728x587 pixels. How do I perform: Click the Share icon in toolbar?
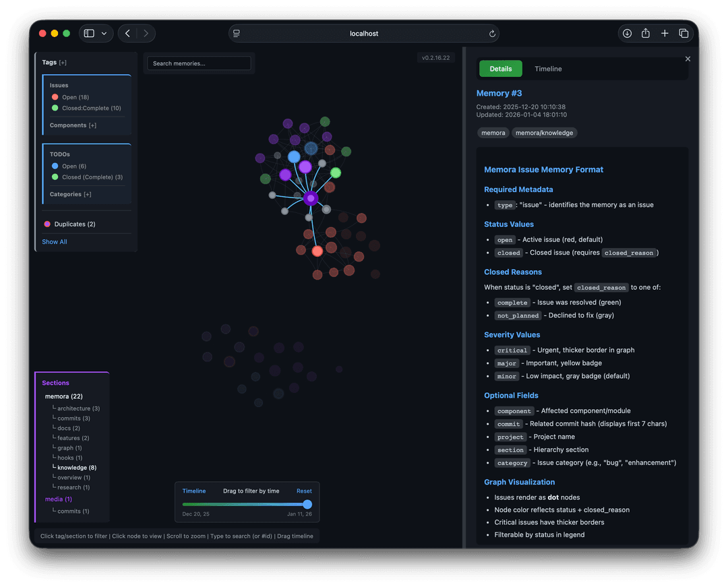click(645, 34)
